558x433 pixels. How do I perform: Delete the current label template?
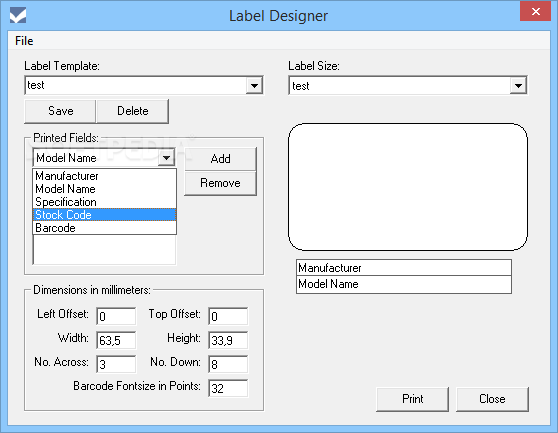(x=133, y=111)
